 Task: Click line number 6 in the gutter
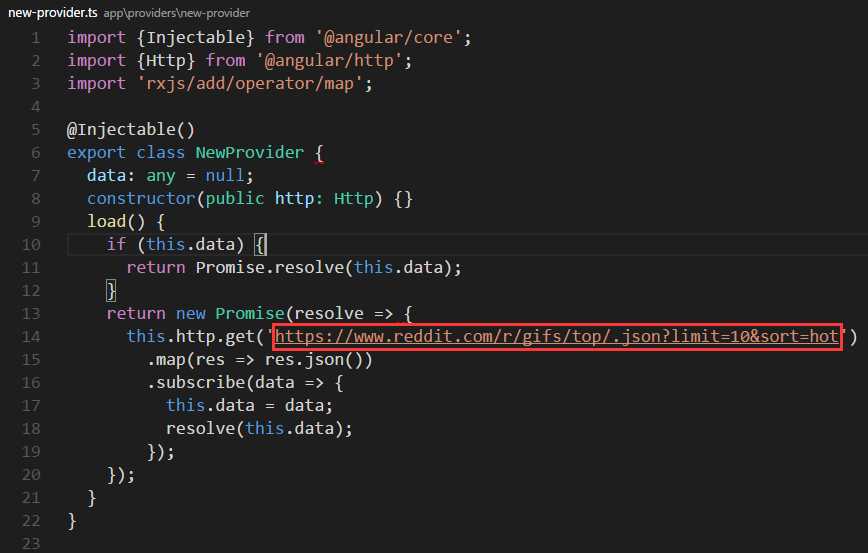pos(36,153)
